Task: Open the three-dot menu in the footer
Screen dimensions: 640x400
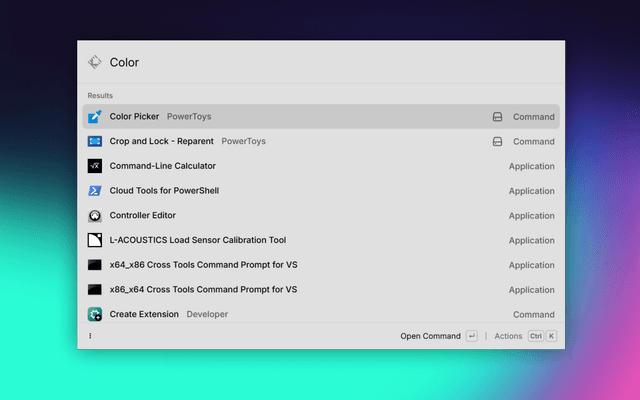Action: click(x=90, y=336)
